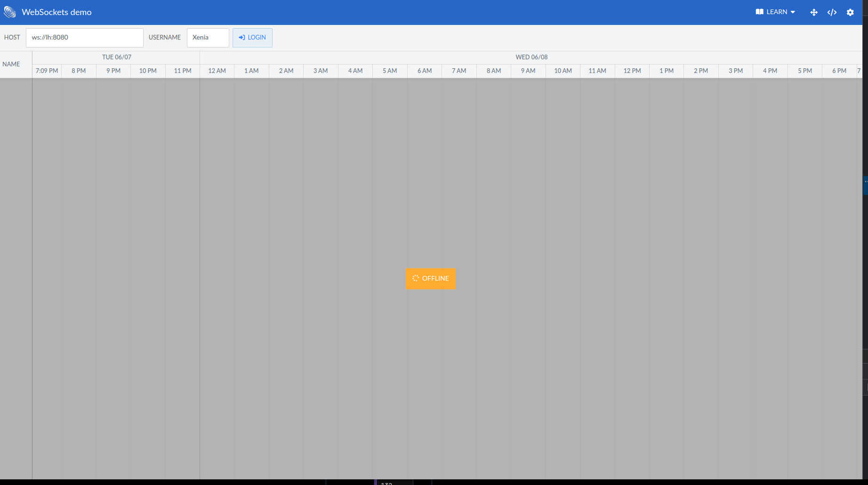Select the HOST input showing ws://lh:8080
The height and width of the screenshot is (485, 868).
[x=85, y=38]
